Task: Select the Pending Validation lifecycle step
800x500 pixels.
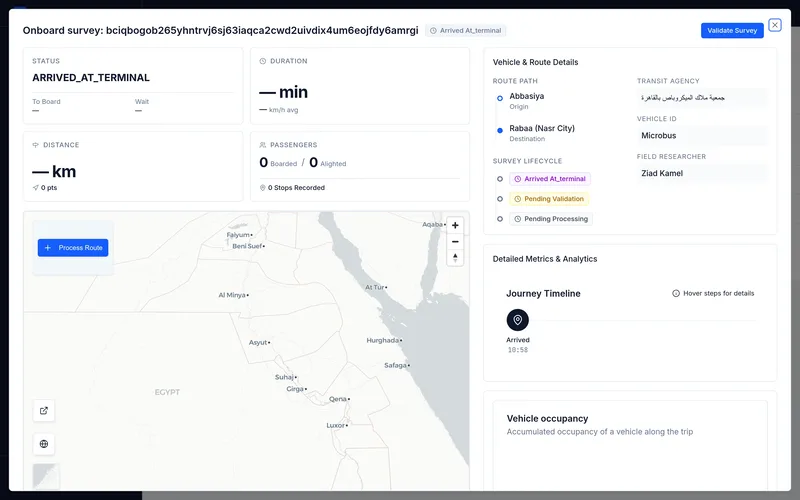Action: 548,198
